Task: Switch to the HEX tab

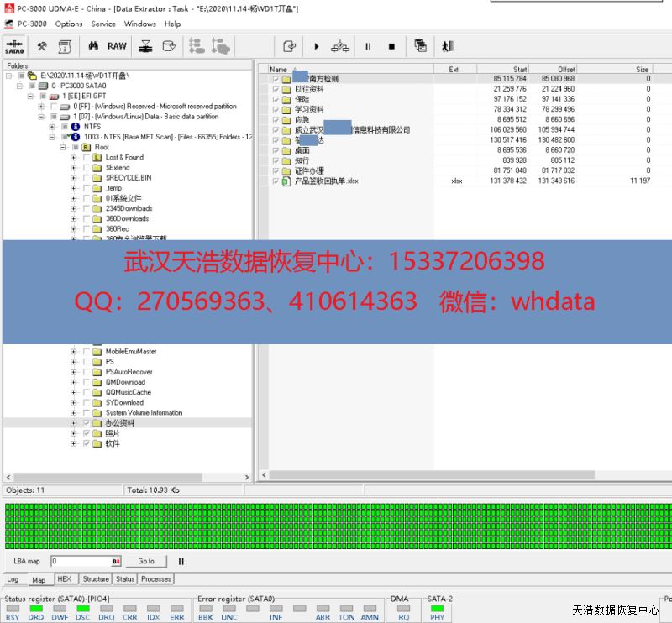Action: pos(66,579)
